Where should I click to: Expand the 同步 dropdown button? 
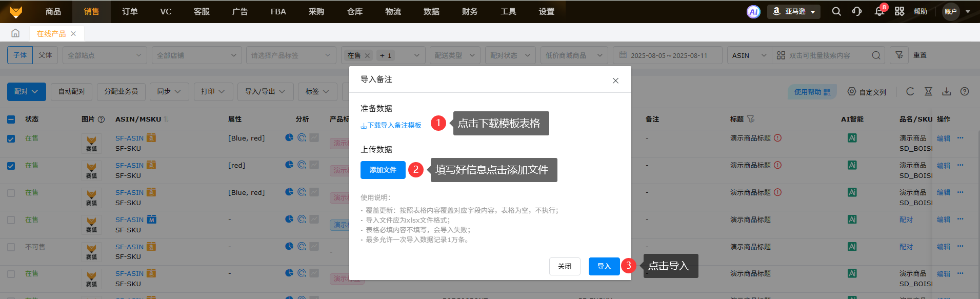(169, 91)
